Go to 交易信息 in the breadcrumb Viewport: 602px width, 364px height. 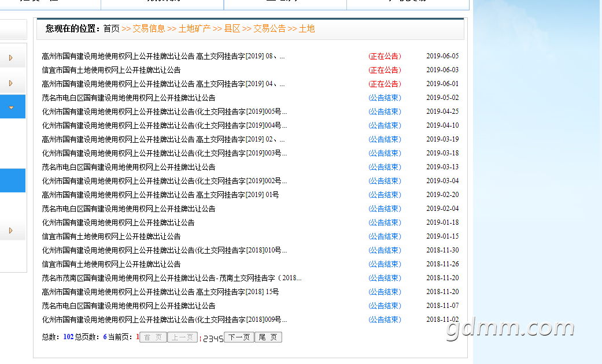149,29
